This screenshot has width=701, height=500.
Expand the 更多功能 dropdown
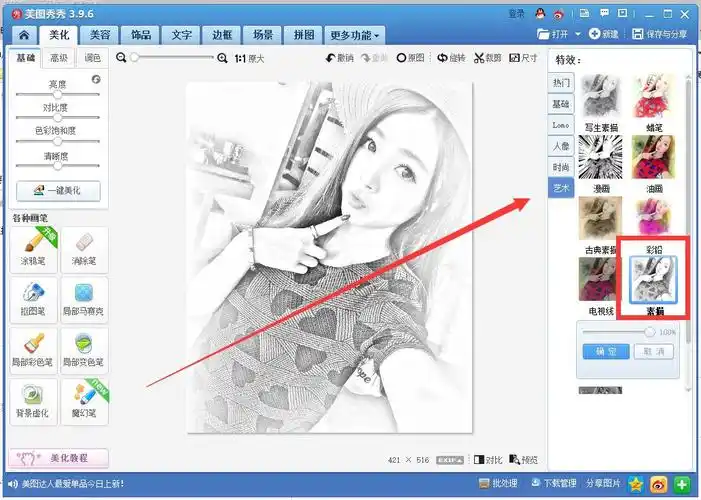pos(355,35)
